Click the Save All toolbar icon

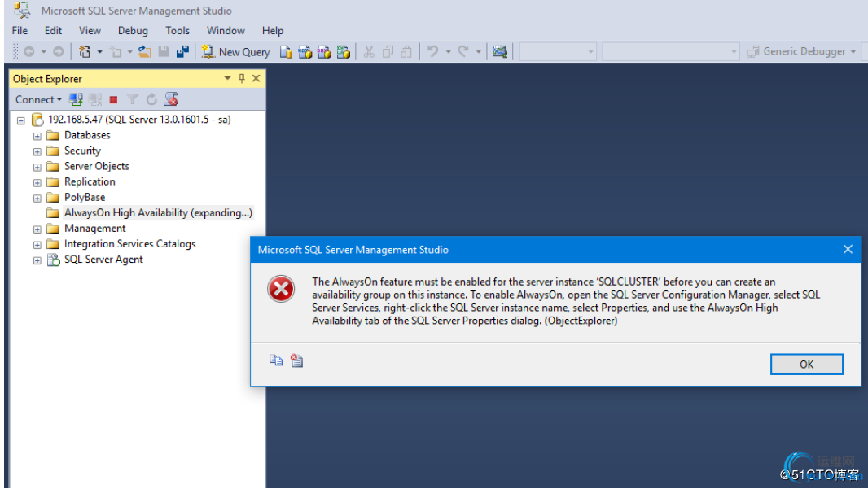182,52
